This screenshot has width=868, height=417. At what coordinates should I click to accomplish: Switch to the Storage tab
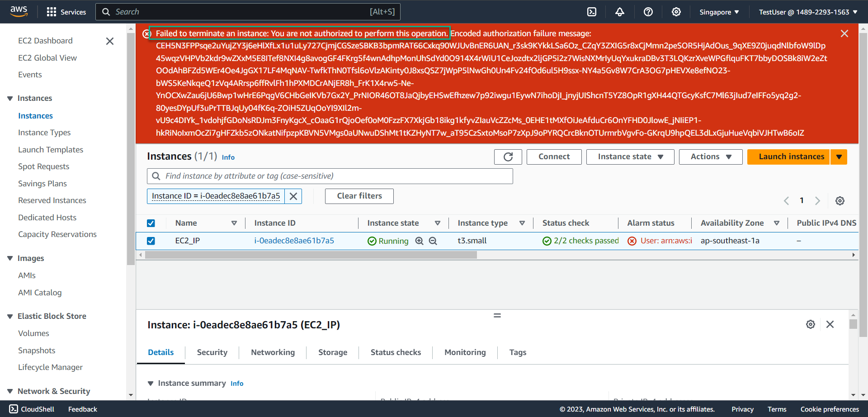point(333,352)
